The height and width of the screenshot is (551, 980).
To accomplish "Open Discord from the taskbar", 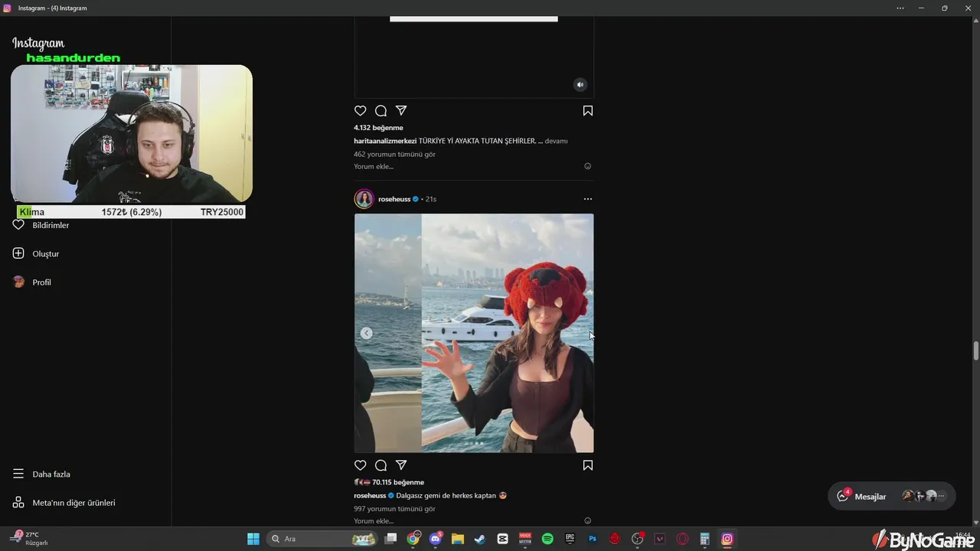I will 436,539.
